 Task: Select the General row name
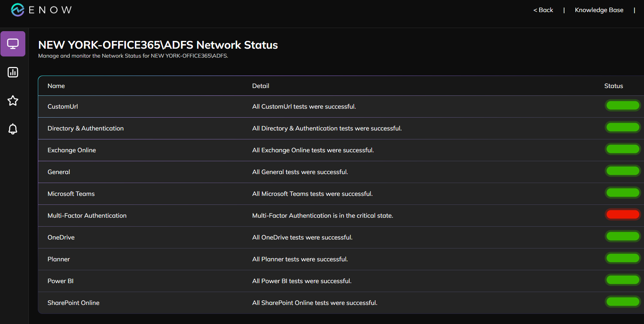59,172
